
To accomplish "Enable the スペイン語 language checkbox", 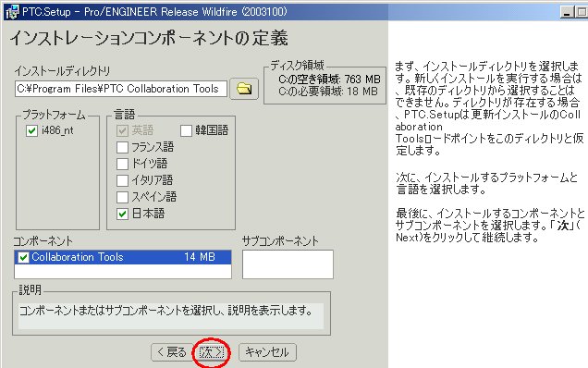I will 122,197.
